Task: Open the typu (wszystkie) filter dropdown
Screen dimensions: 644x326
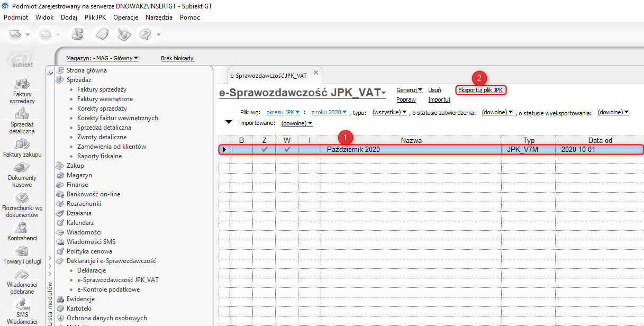Action: [x=389, y=112]
